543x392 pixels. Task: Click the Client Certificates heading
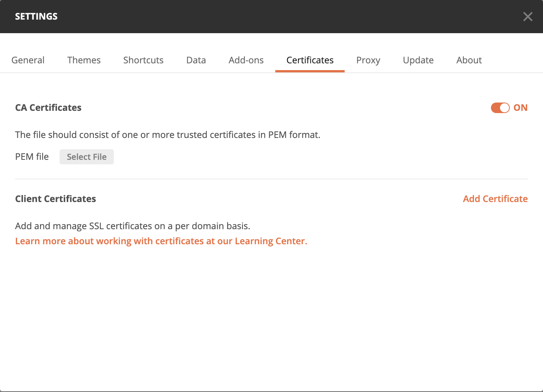(x=55, y=199)
